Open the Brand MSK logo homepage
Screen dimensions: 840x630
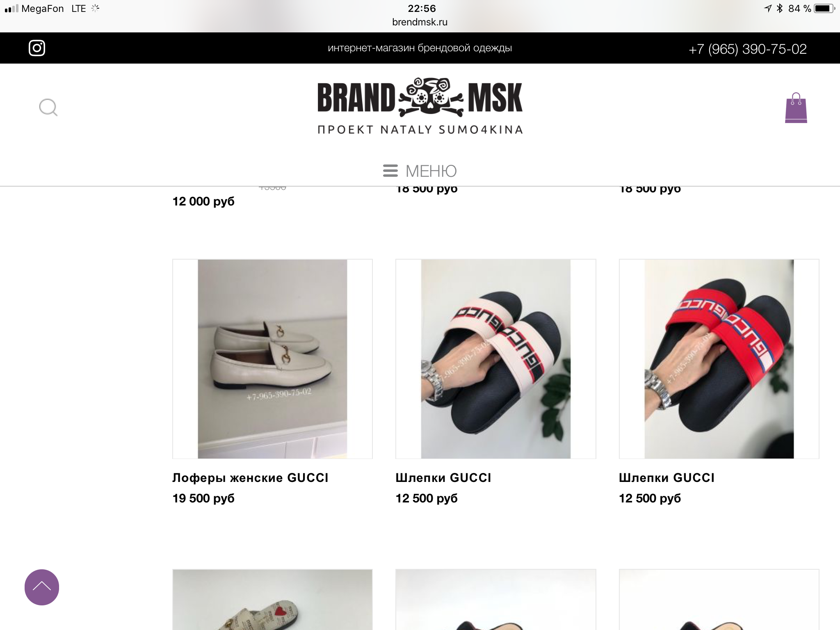[420, 106]
